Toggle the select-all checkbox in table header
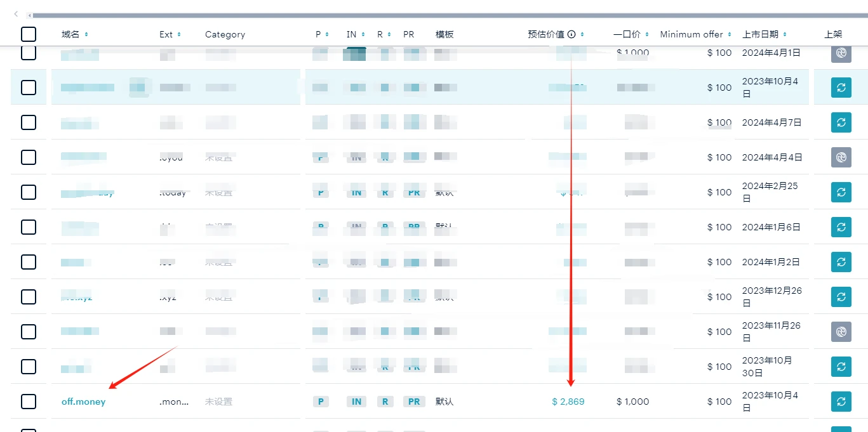The height and width of the screenshot is (432, 868). coord(29,34)
